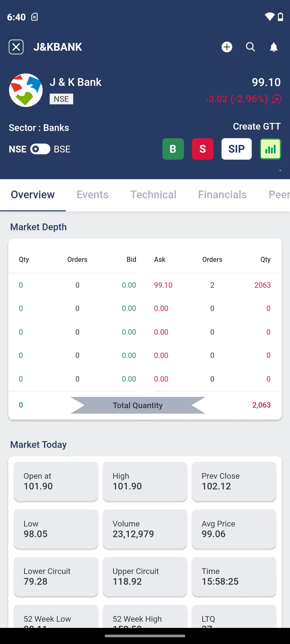The height and width of the screenshot is (644, 290).
Task: Tap the Market Depth heading
Action: [x=38, y=227]
